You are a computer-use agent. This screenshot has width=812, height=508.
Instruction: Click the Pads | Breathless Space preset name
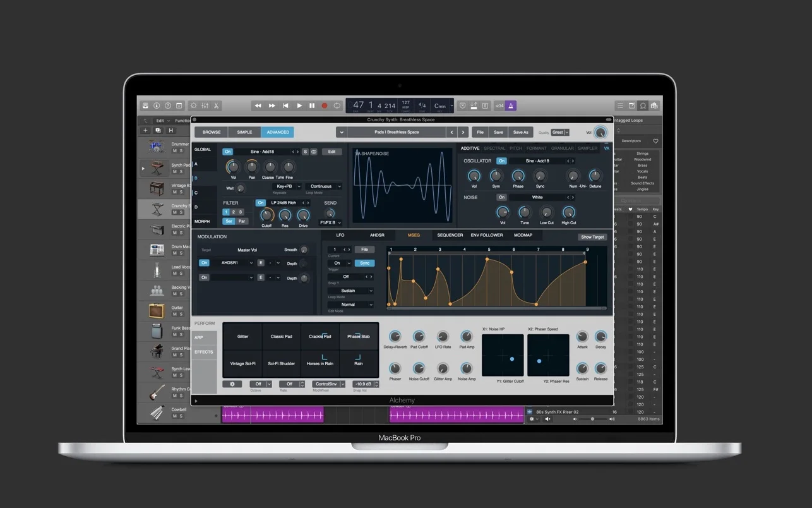(397, 133)
